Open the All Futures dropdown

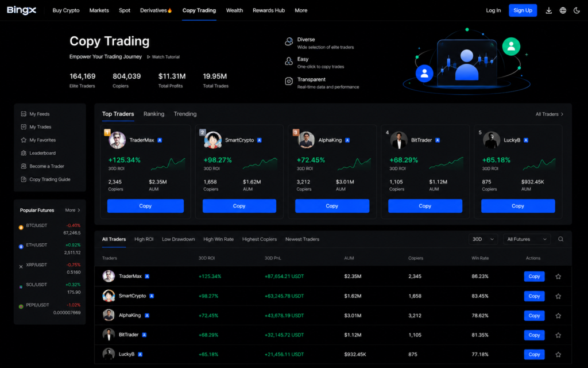coord(527,239)
